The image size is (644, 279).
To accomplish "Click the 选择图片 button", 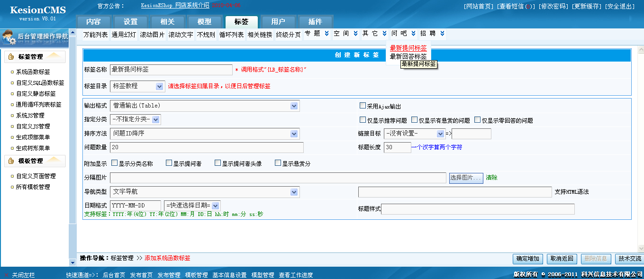I will pos(466,178).
